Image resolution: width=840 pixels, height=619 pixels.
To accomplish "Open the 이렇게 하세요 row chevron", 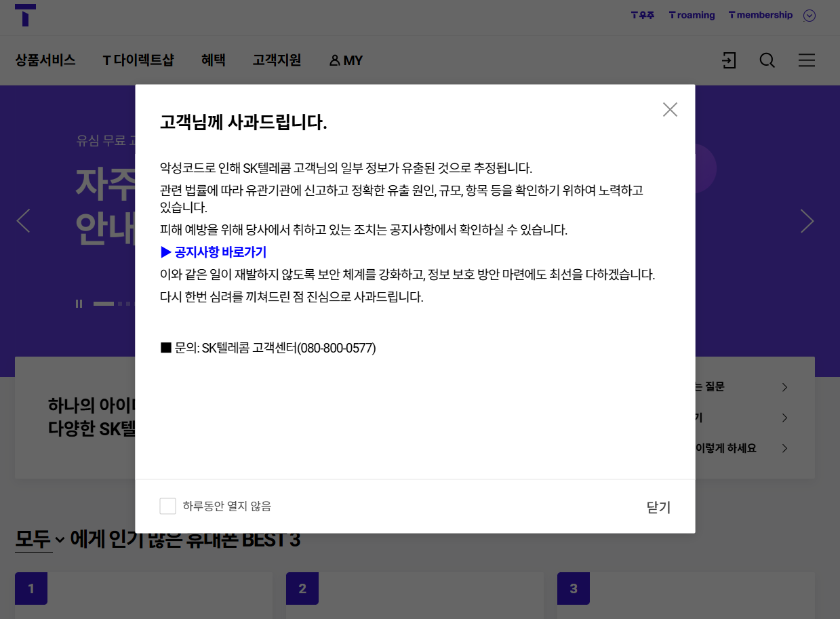I will 784,448.
